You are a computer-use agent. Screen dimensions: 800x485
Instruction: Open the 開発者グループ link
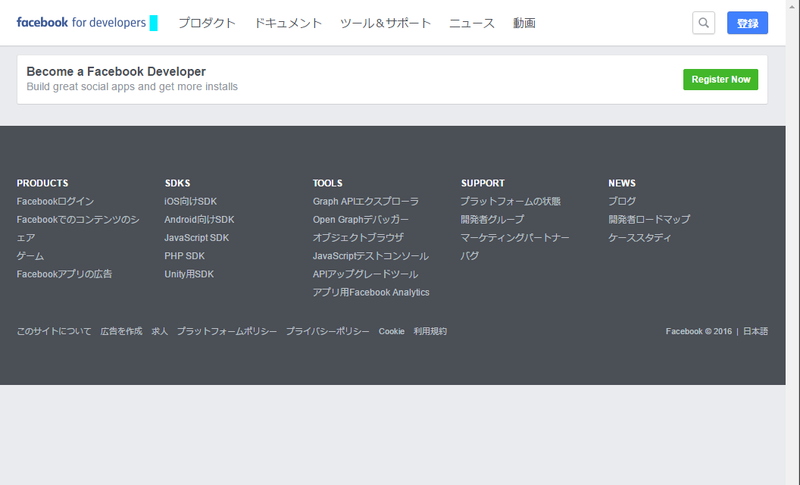[x=492, y=220]
